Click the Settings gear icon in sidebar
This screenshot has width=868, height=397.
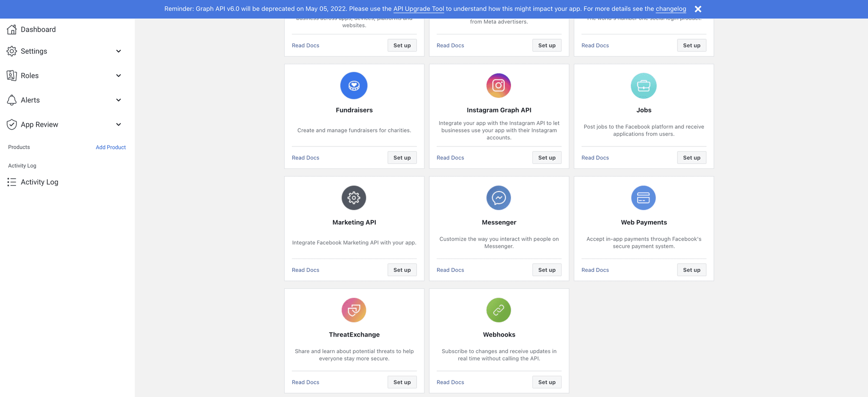coord(12,51)
